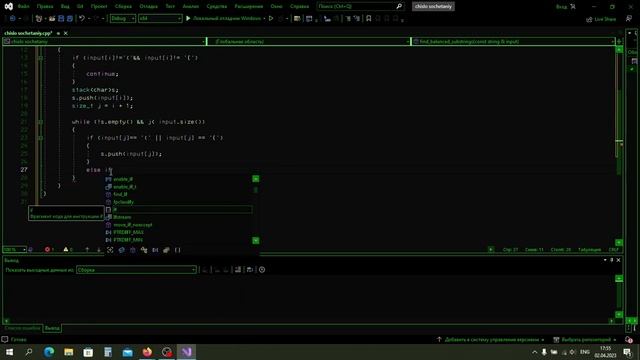Toggle the namespace/function filter icon in IntelliSense bar

(133, 250)
